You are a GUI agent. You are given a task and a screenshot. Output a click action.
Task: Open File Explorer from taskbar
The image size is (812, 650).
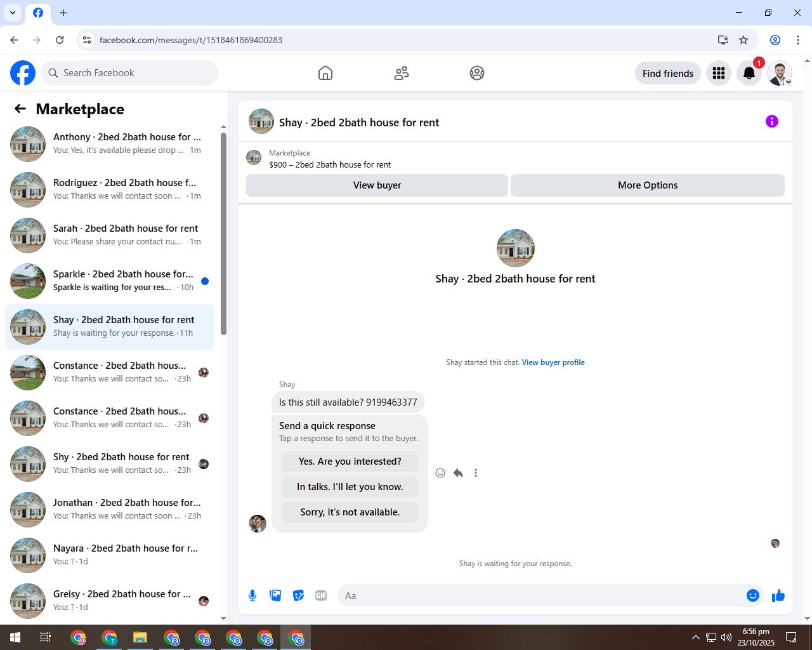[x=140, y=637]
